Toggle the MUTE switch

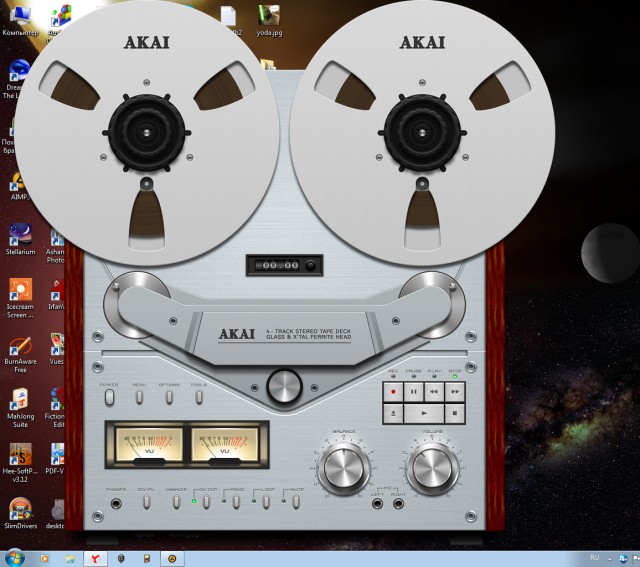click(296, 502)
